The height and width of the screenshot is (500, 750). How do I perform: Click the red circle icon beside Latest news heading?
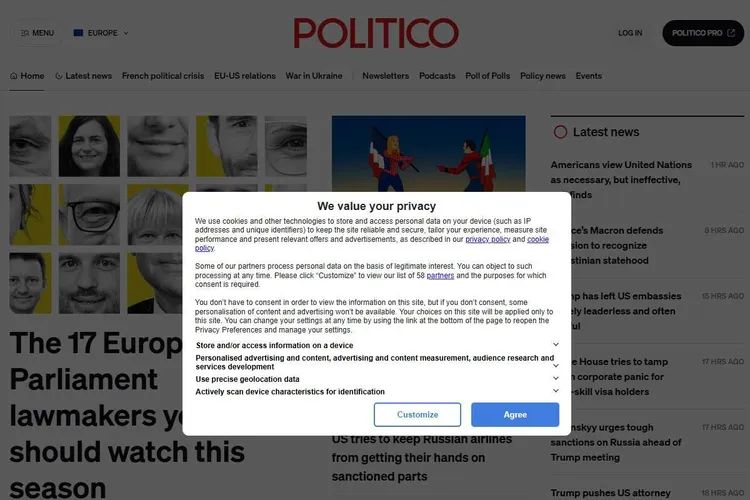[x=560, y=132]
